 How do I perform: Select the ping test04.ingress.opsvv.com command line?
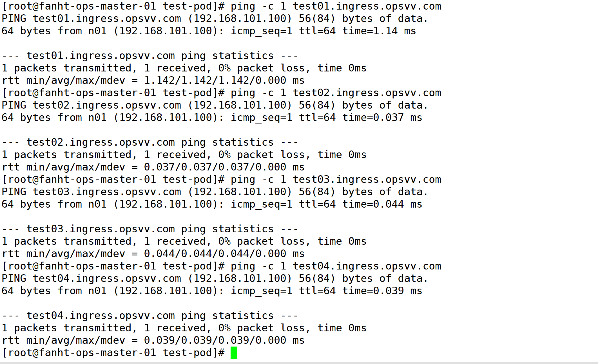[222, 266]
